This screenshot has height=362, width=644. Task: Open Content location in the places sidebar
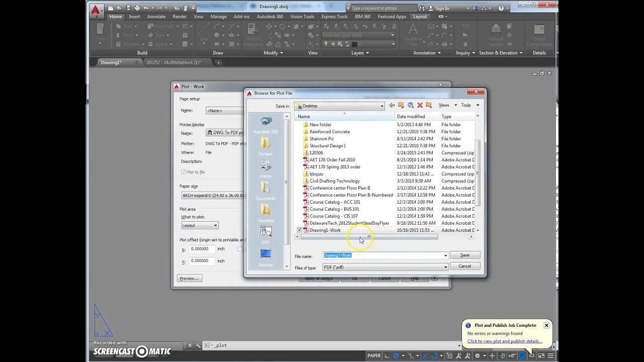(266, 147)
